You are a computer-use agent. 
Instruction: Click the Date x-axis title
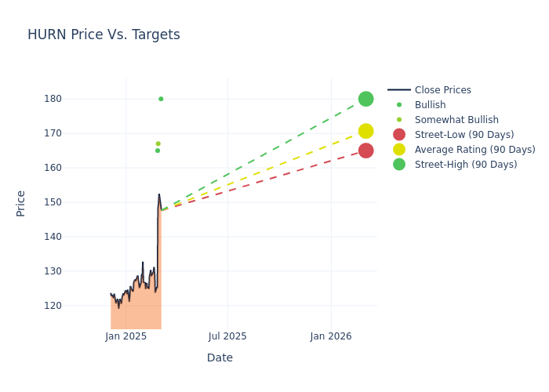tap(220, 358)
